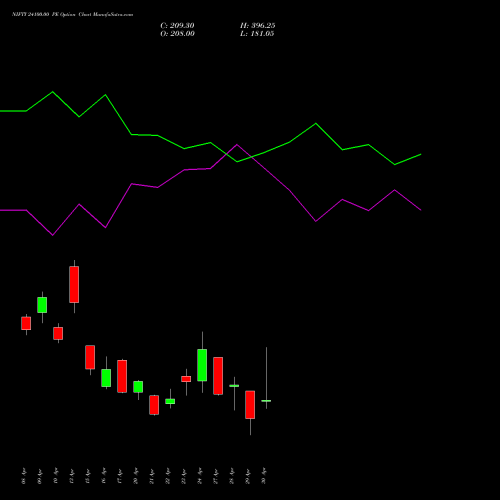Click the 08 Apr date label
Viewport: 500px width, 500px height.
[x=24, y=476]
